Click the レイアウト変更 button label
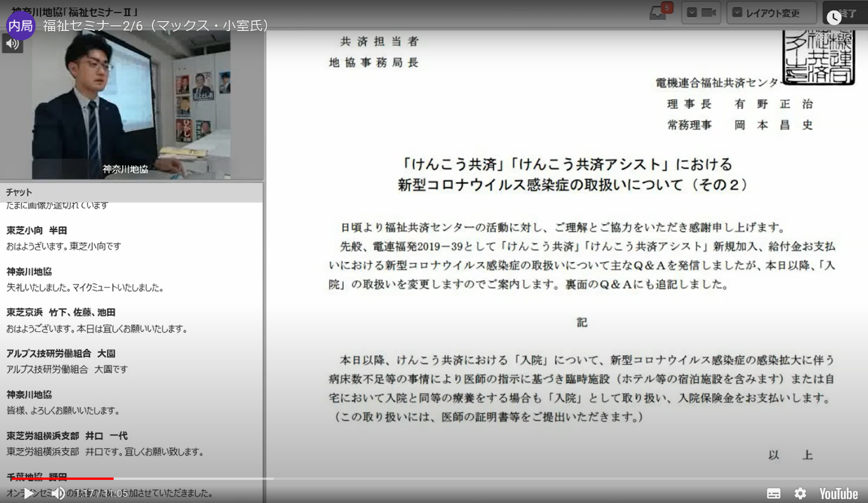This screenshot has width=868, height=503. click(x=773, y=13)
